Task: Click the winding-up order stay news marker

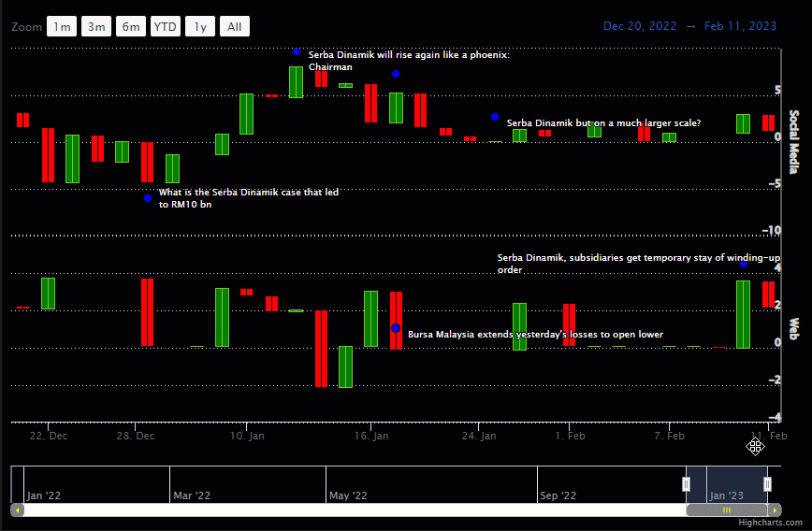Action: [x=744, y=264]
